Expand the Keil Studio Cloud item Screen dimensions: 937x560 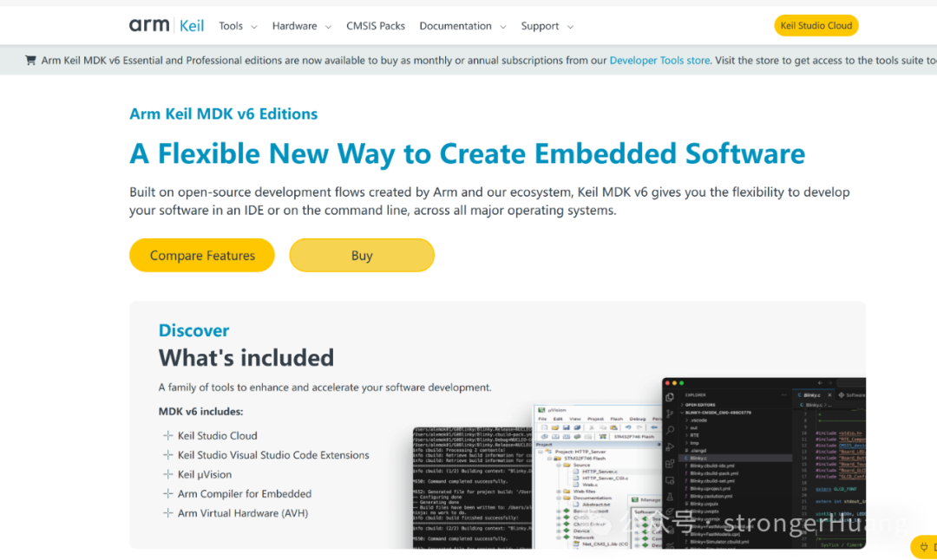(217, 436)
